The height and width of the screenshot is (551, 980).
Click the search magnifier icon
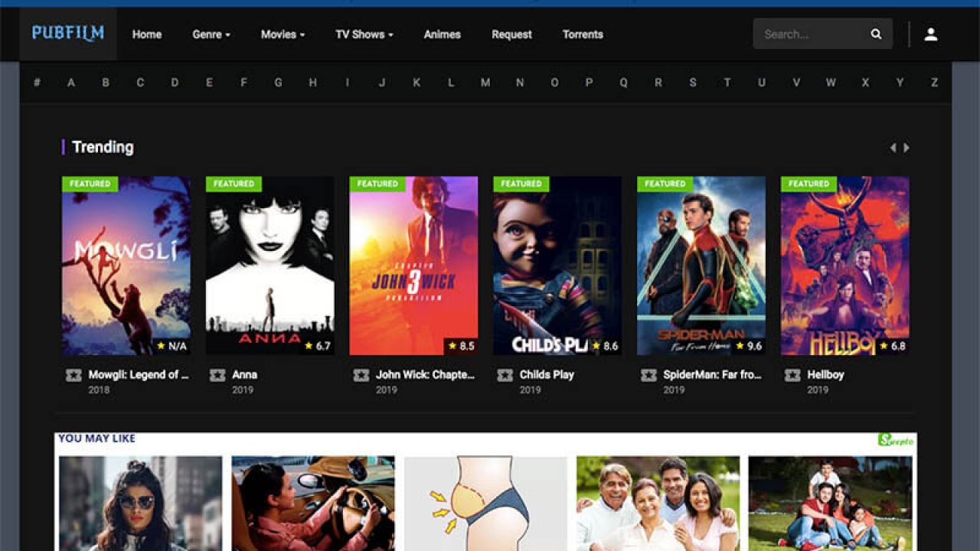tap(876, 34)
